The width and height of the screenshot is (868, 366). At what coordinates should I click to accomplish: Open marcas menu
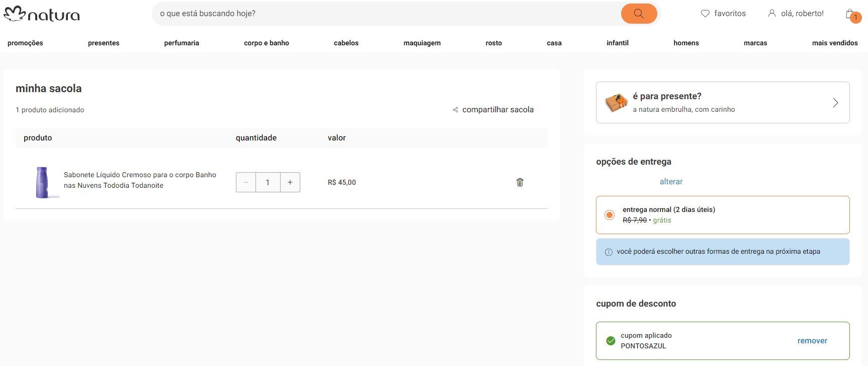pos(755,43)
